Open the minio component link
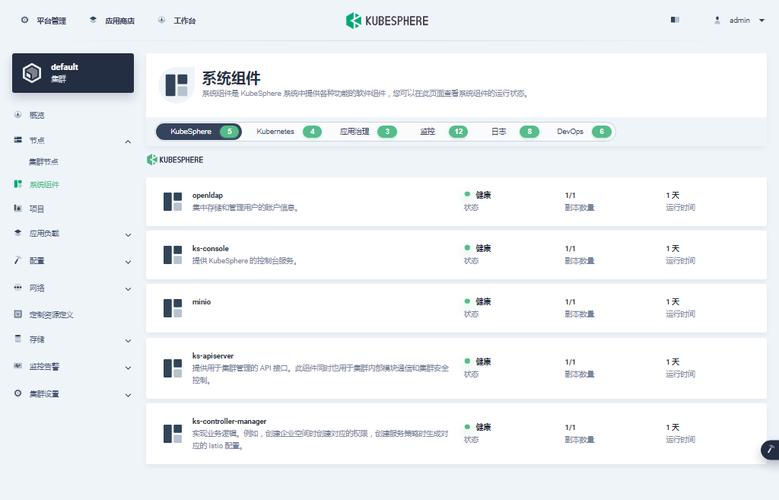Viewport: 779px width, 500px height. click(x=202, y=302)
